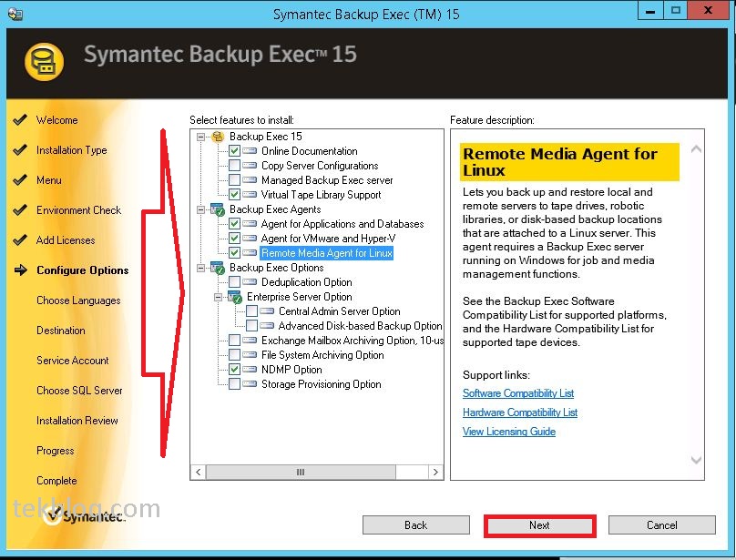Click the drive icon beside Managed Backup Exec server
Image resolution: width=736 pixels, height=560 pixels.
tap(250, 180)
